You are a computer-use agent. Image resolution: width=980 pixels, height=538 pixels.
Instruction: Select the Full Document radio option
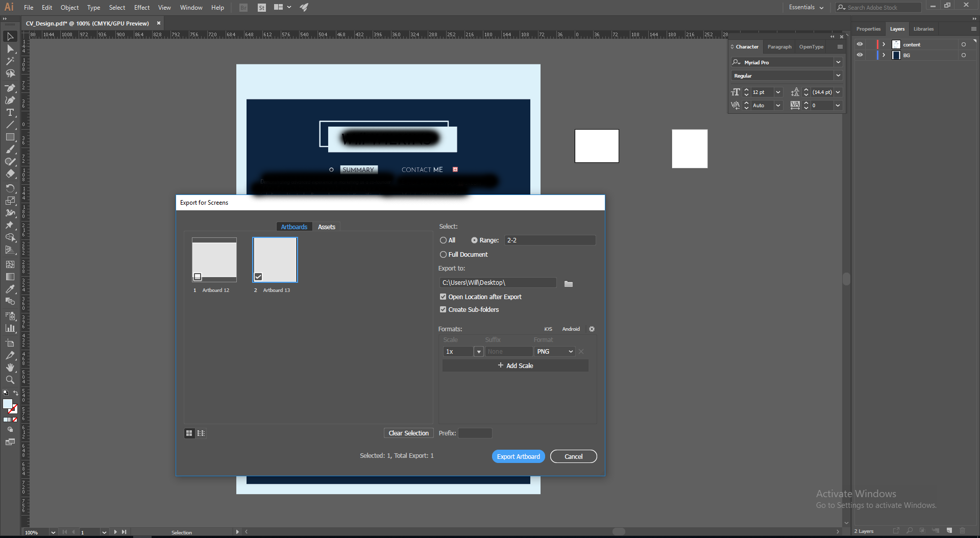[x=443, y=255]
